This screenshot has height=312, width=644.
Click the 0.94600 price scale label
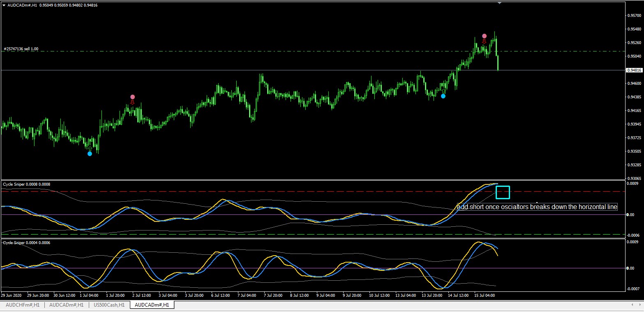tap(634, 84)
